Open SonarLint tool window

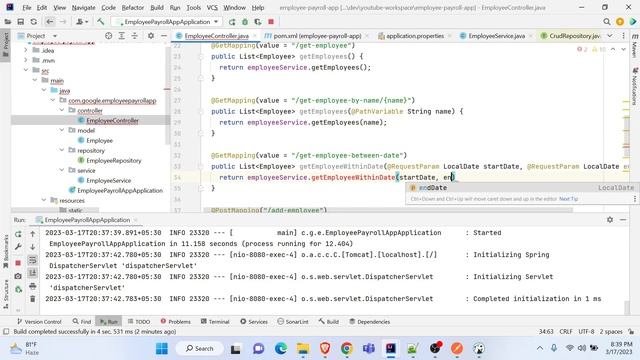pyautogui.click(x=293, y=322)
